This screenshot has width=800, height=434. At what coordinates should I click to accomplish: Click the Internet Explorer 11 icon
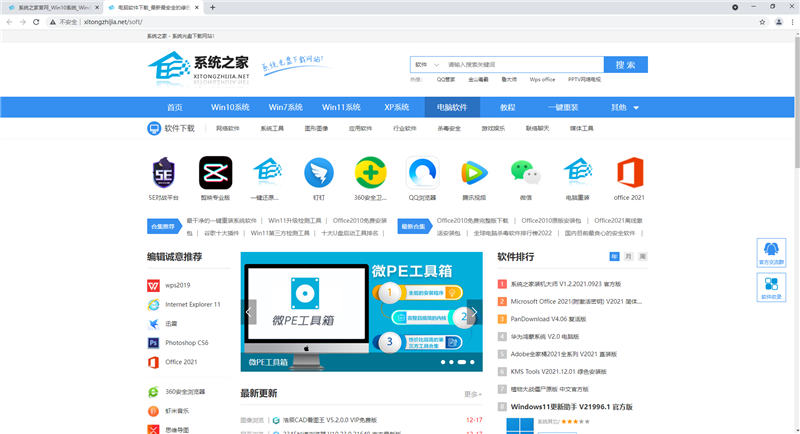pyautogui.click(x=153, y=304)
